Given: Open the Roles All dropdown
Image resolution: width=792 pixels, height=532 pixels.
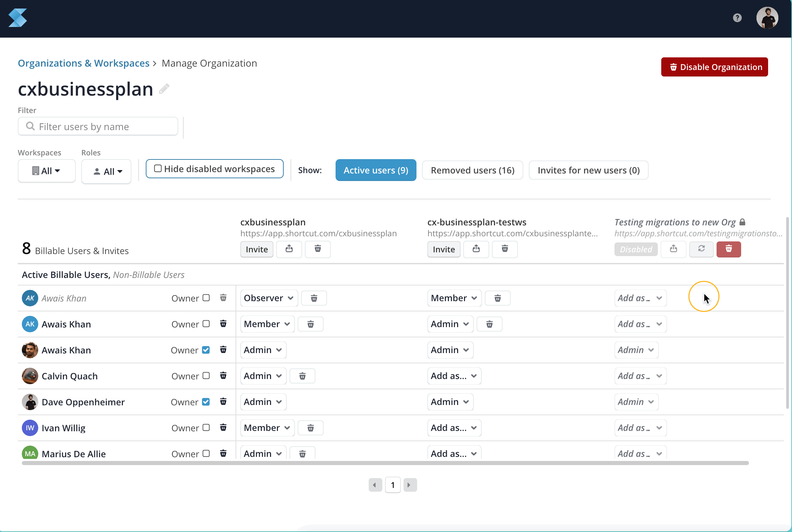Looking at the screenshot, I should 106,171.
